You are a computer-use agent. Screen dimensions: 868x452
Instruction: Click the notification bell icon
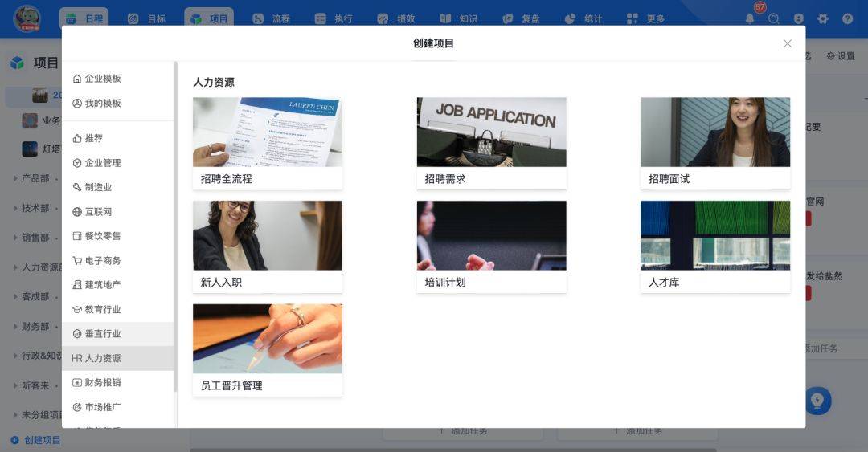(750, 18)
